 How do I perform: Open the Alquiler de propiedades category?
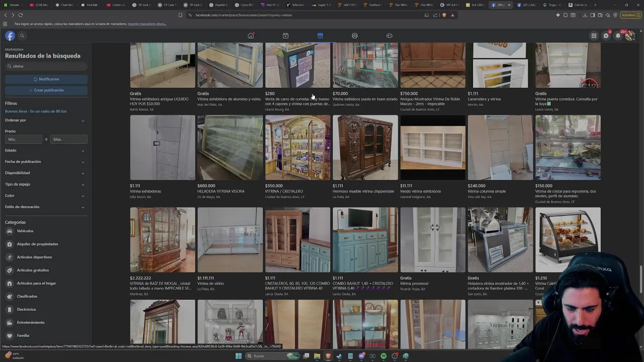click(37, 244)
